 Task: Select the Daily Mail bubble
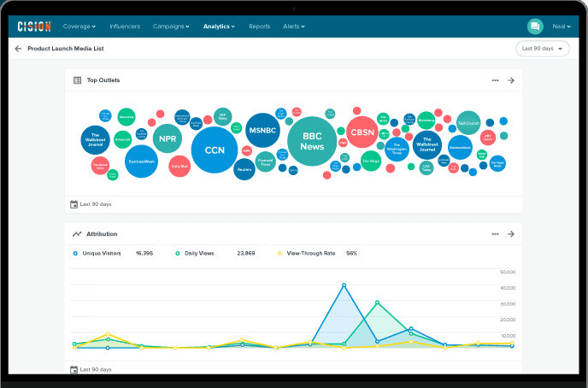tap(179, 166)
